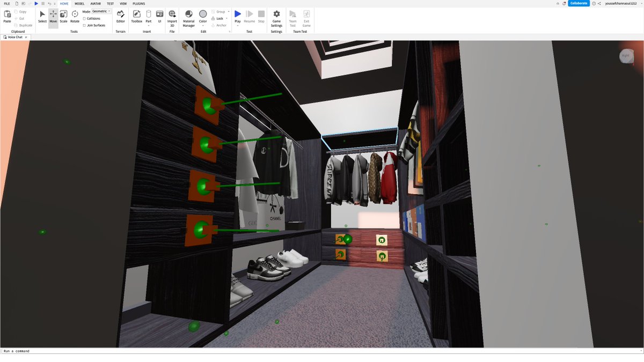Click the Team Test button
The height and width of the screenshot is (362, 644).
click(x=292, y=18)
